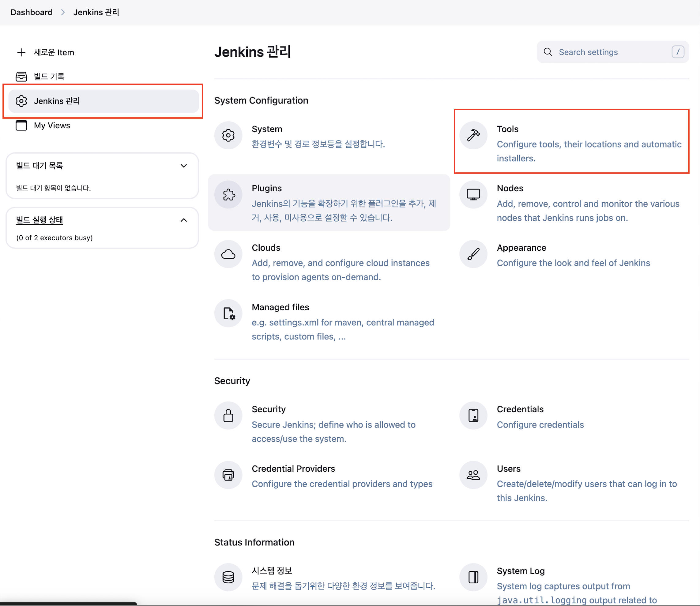Click the Nodes monitor icon
The height and width of the screenshot is (606, 700).
click(473, 194)
